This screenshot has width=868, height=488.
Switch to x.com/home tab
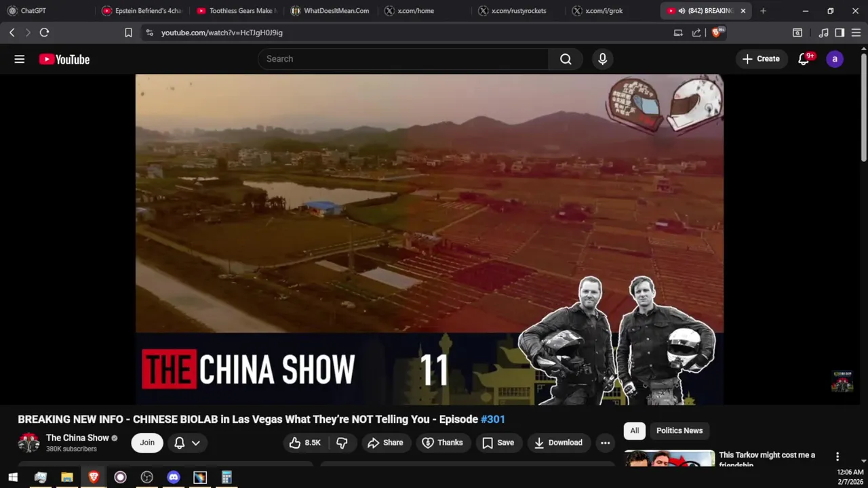425,11
